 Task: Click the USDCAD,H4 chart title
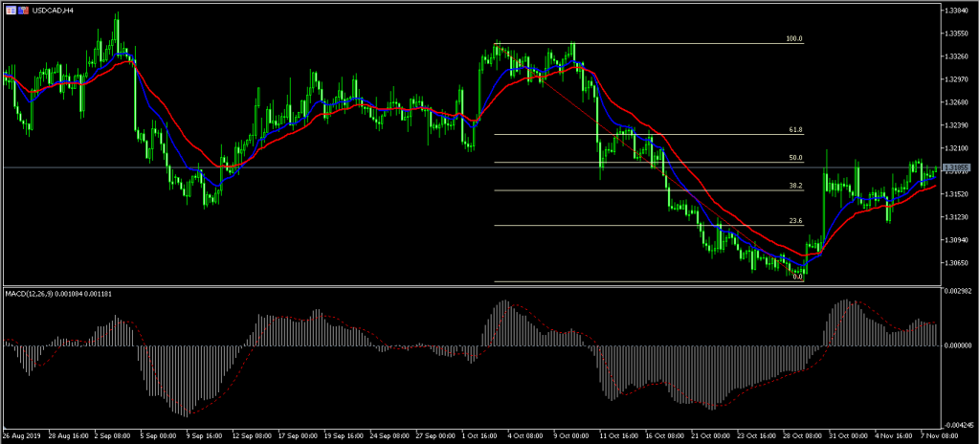tap(53, 11)
